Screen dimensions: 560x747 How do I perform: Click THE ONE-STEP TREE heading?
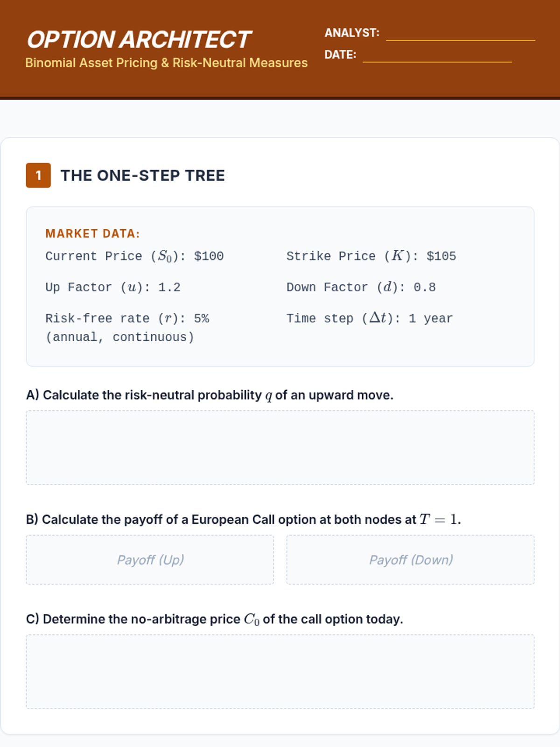click(x=143, y=176)
